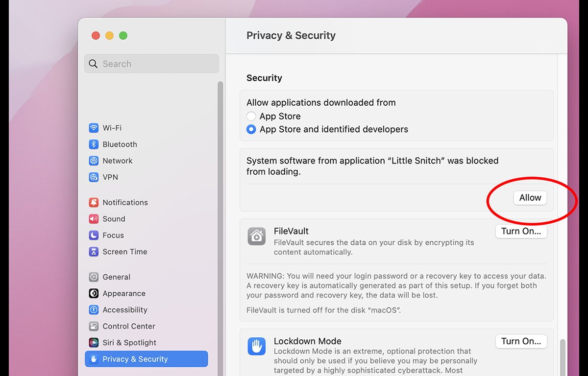This screenshot has width=588, height=376.
Task: Select the App Store only radio button
Action: click(x=251, y=117)
